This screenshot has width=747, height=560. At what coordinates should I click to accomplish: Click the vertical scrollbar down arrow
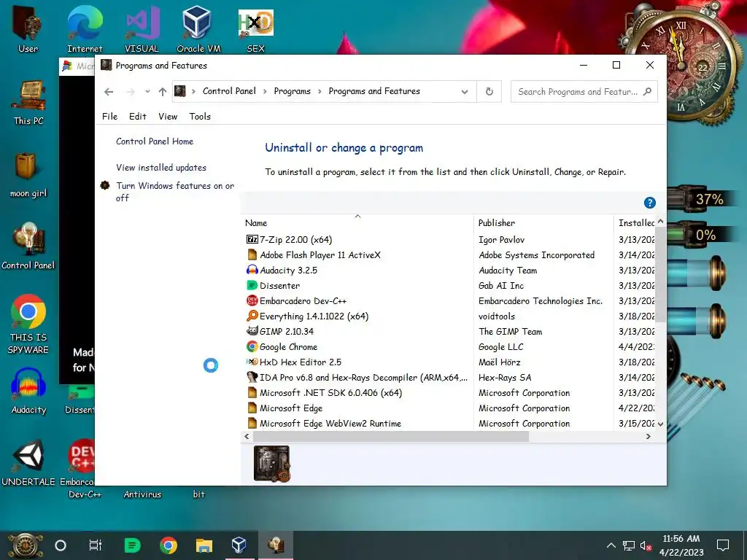pos(660,424)
